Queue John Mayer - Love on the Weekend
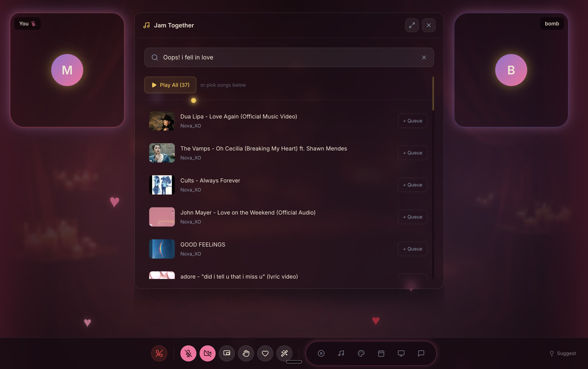 (413, 217)
